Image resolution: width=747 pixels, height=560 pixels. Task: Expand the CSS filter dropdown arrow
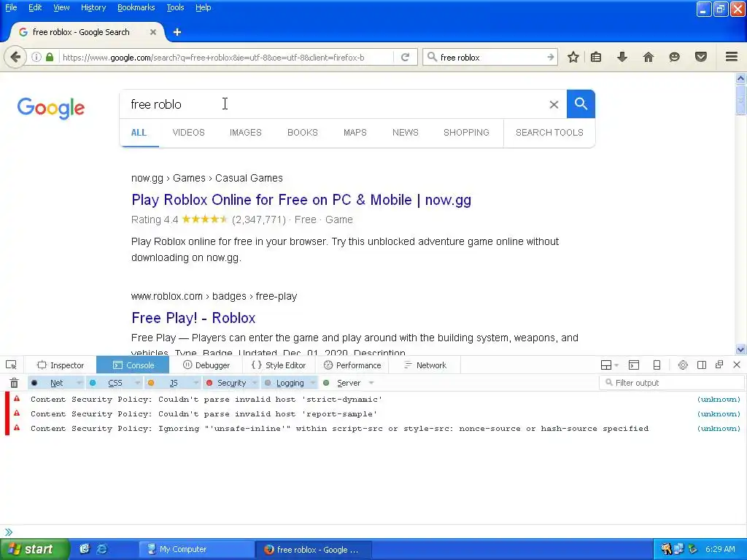click(137, 383)
